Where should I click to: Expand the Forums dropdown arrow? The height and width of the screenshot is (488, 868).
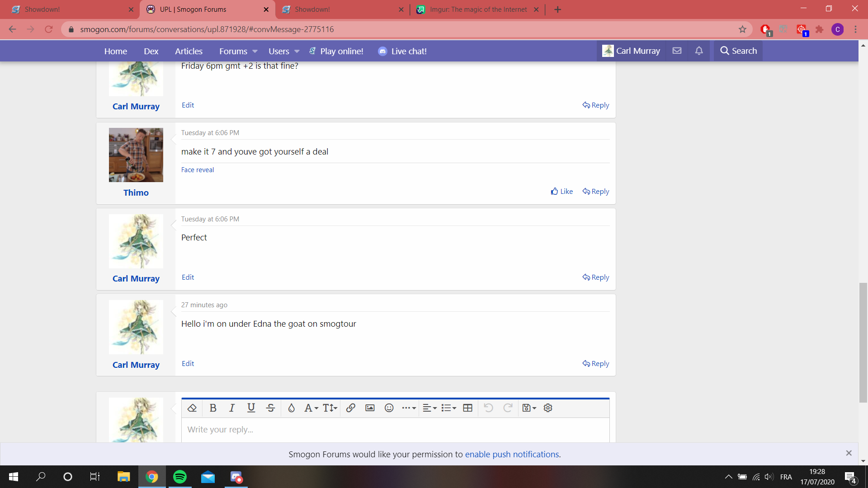[x=255, y=52]
